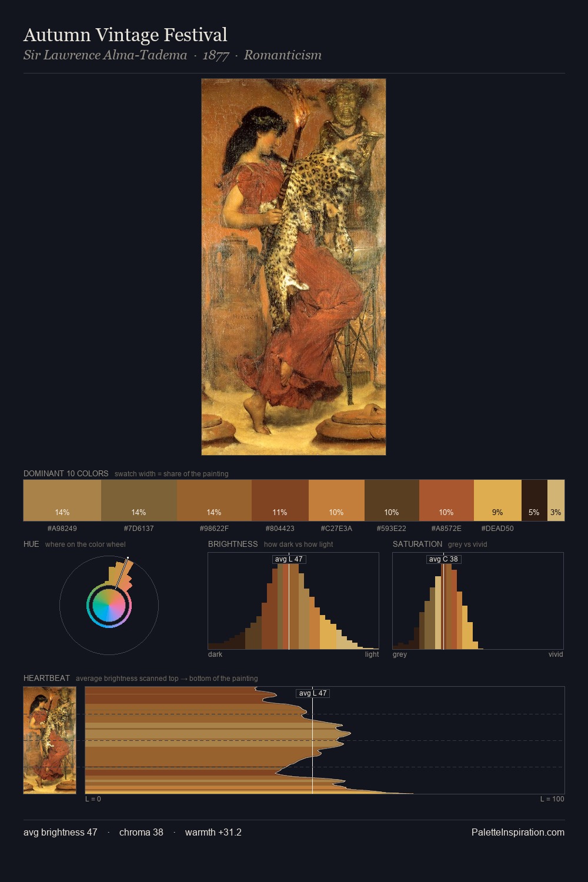Click the year '1877'
588x882 pixels.
pos(216,55)
